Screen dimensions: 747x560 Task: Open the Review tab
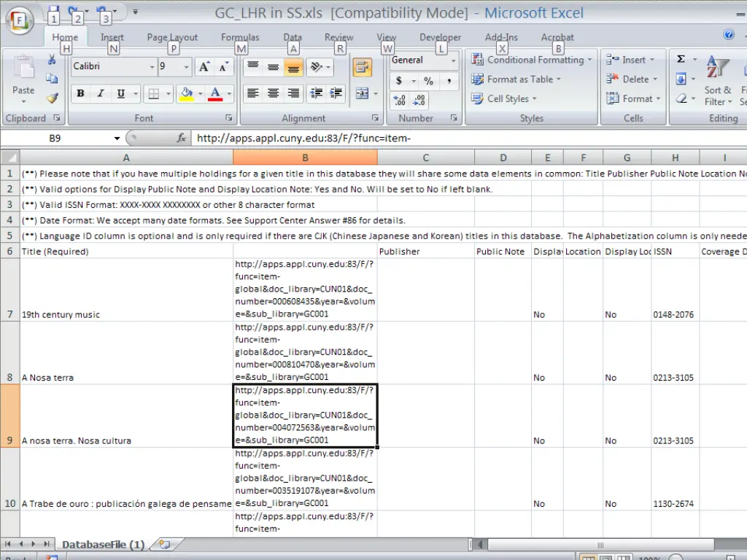338,37
